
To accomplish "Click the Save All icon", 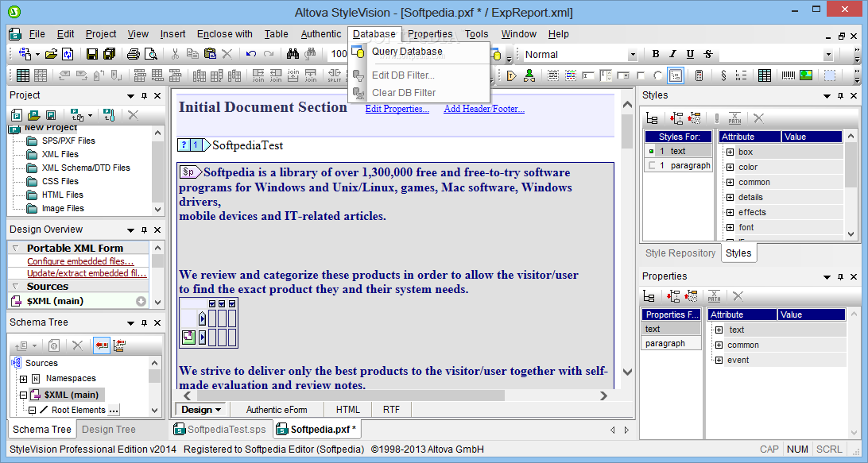I will click(x=109, y=54).
